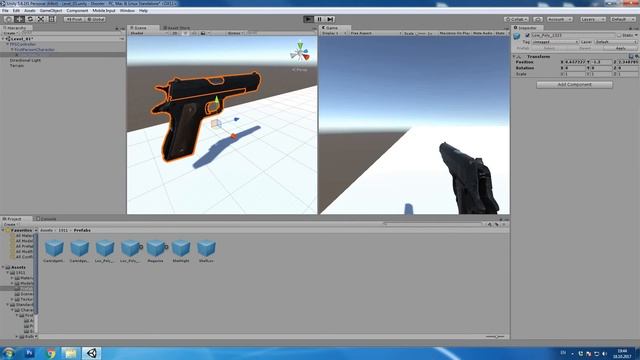Open the Display 1 dropdown in Game view
The width and height of the screenshot is (640, 360).
tap(333, 33)
